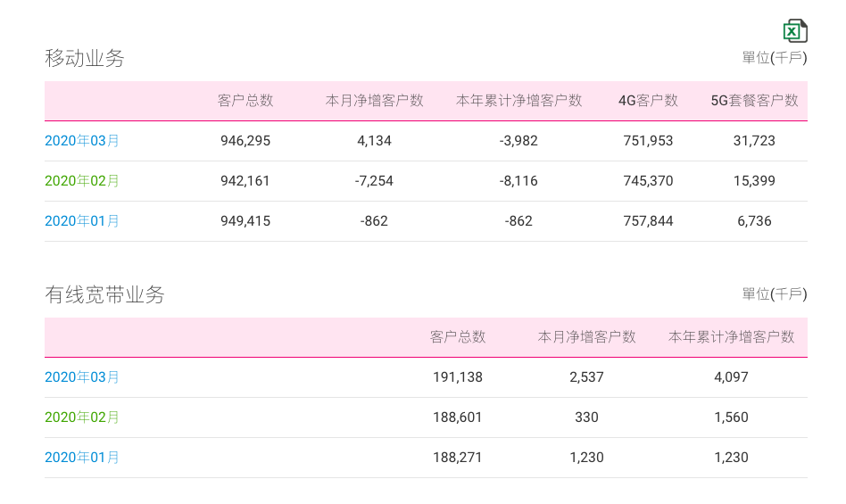The height and width of the screenshot is (504, 846).
Task: Click the 移动业务 section heading
Action: point(85,58)
